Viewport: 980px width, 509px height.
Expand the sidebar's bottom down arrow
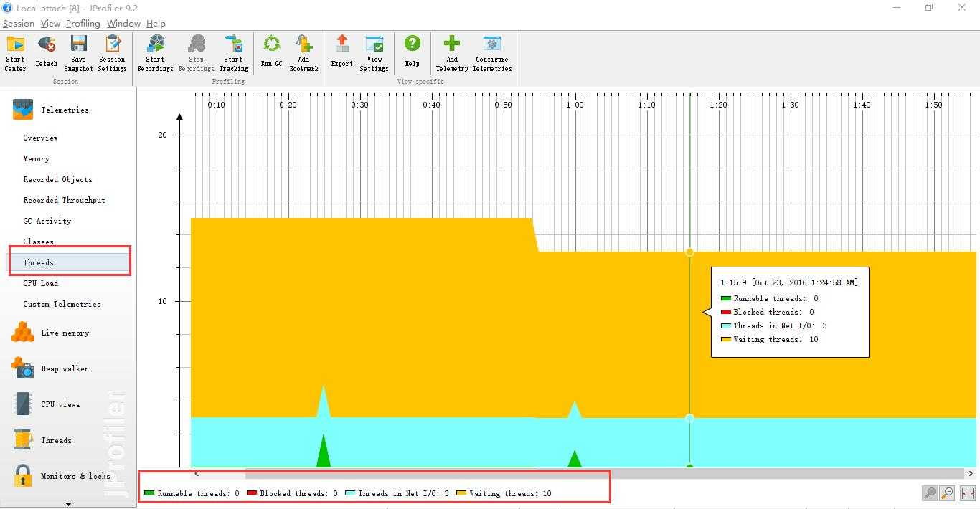coord(68,504)
